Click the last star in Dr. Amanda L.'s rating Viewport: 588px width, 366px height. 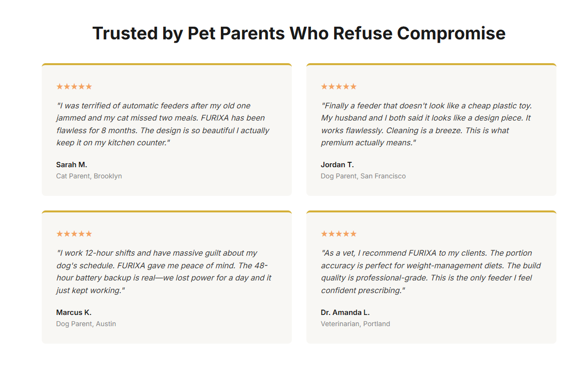[353, 234]
